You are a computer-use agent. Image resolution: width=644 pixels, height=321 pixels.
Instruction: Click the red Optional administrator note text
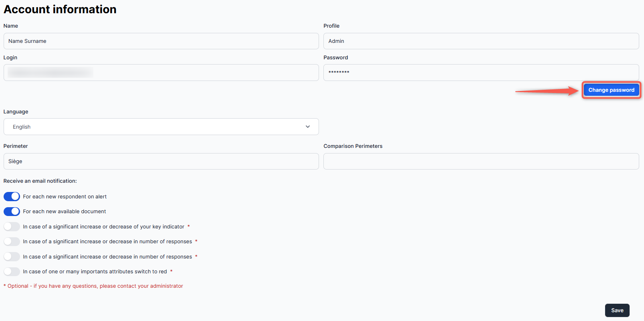tap(93, 286)
